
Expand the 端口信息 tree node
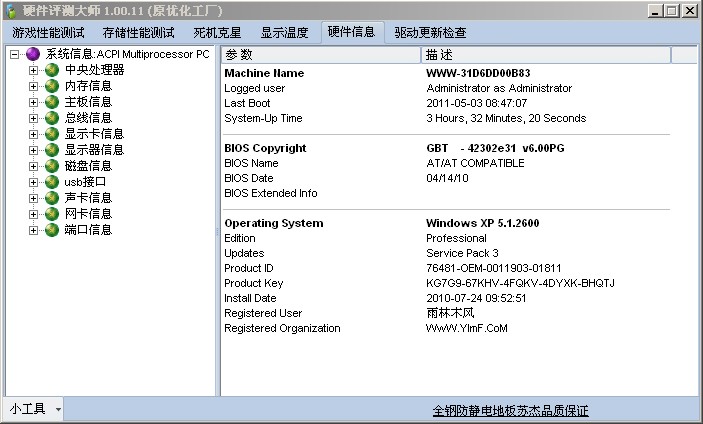pyautogui.click(x=33, y=230)
